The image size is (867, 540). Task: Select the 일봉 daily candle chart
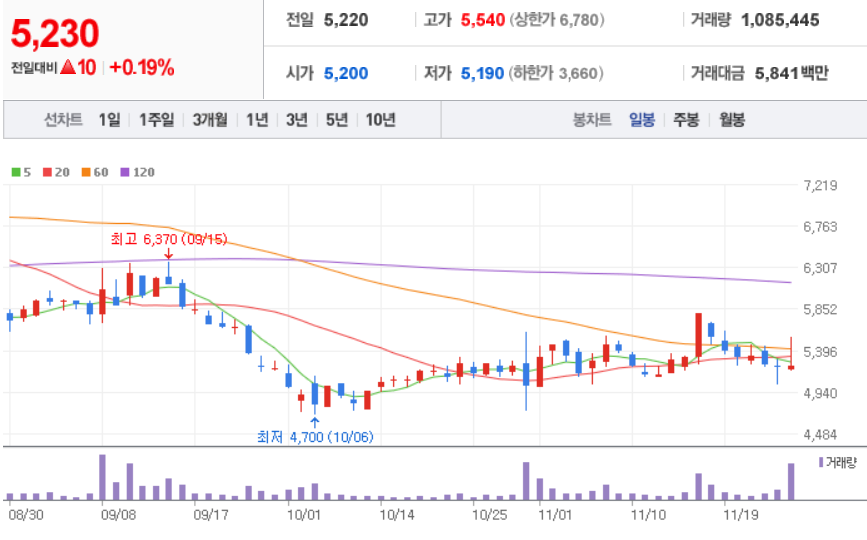[x=642, y=119]
